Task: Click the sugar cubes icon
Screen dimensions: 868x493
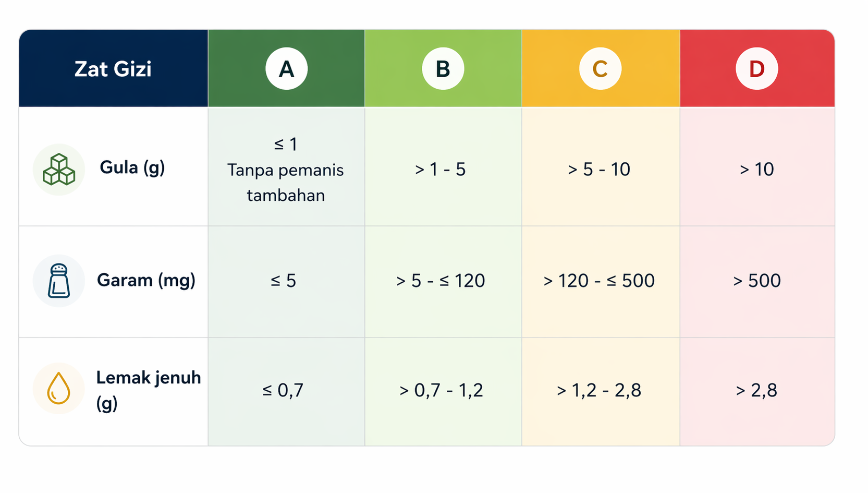Action: point(59,170)
